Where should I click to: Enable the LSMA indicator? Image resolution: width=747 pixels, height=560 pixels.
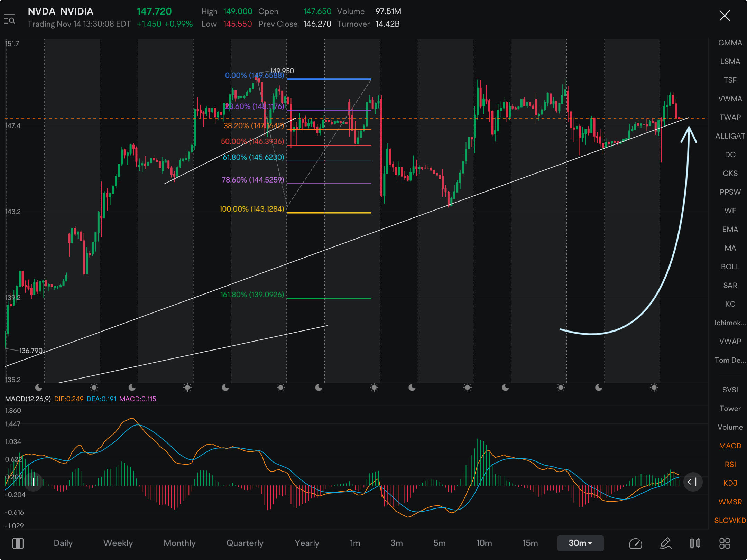[730, 62]
